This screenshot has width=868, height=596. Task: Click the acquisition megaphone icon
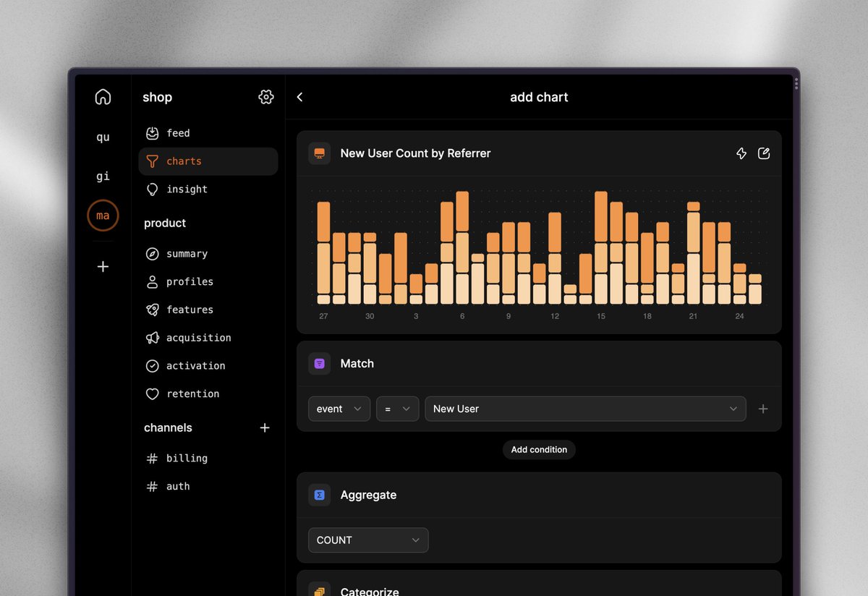pyautogui.click(x=152, y=338)
